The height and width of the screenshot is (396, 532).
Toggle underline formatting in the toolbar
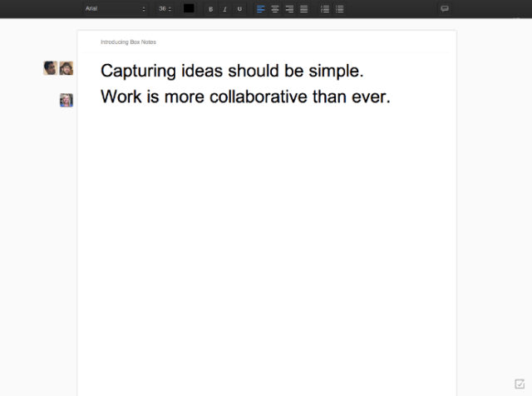point(239,8)
